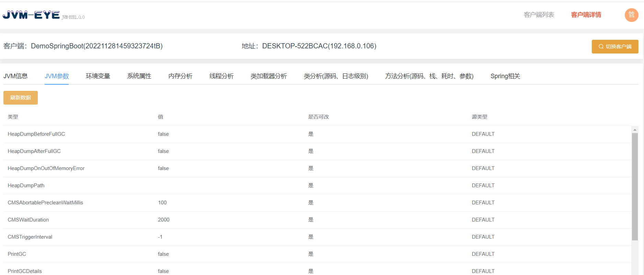Switch to the Spring相关 tab
The height and width of the screenshot is (275, 644).
(505, 76)
